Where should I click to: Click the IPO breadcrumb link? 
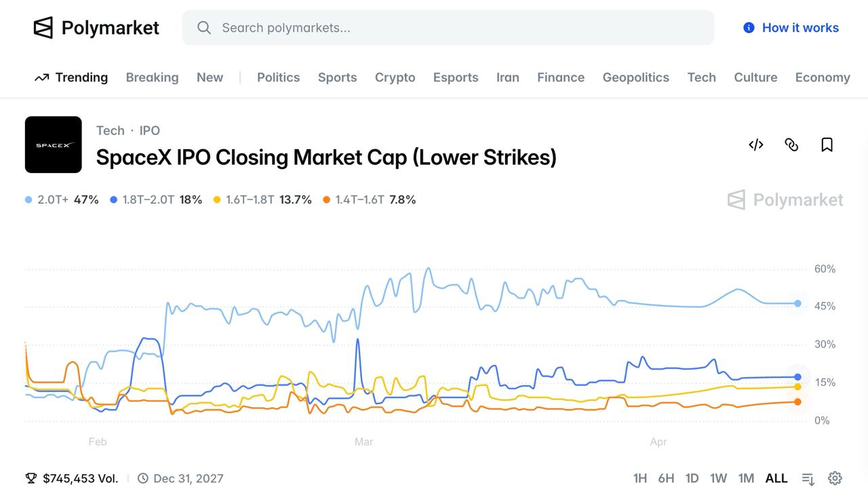(x=150, y=130)
